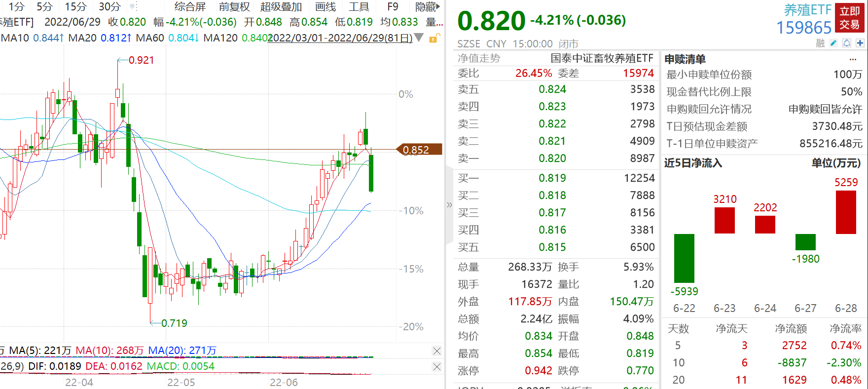Set a price alert with the bell icon
Screen dimensions: 868x389
click(x=846, y=43)
